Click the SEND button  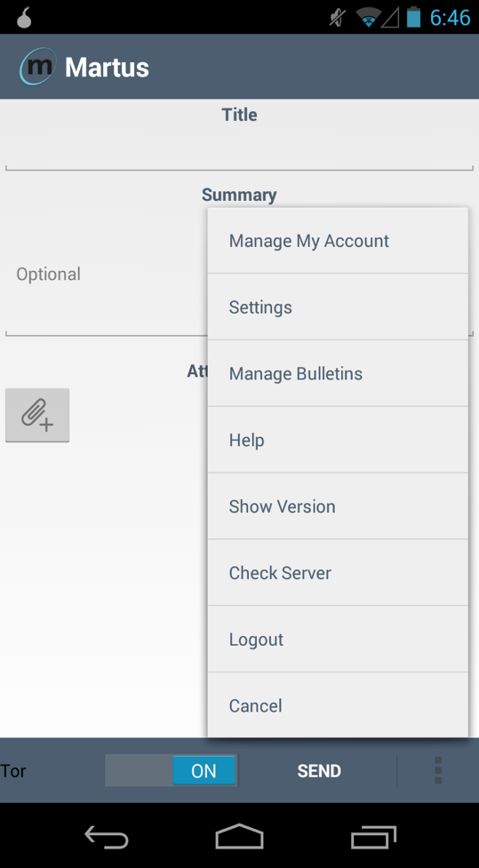pos(319,770)
